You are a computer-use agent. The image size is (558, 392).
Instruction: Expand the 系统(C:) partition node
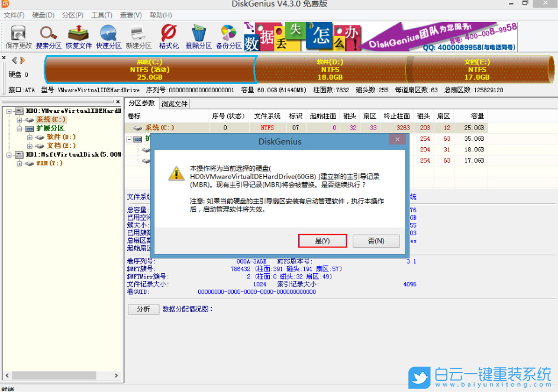20,119
